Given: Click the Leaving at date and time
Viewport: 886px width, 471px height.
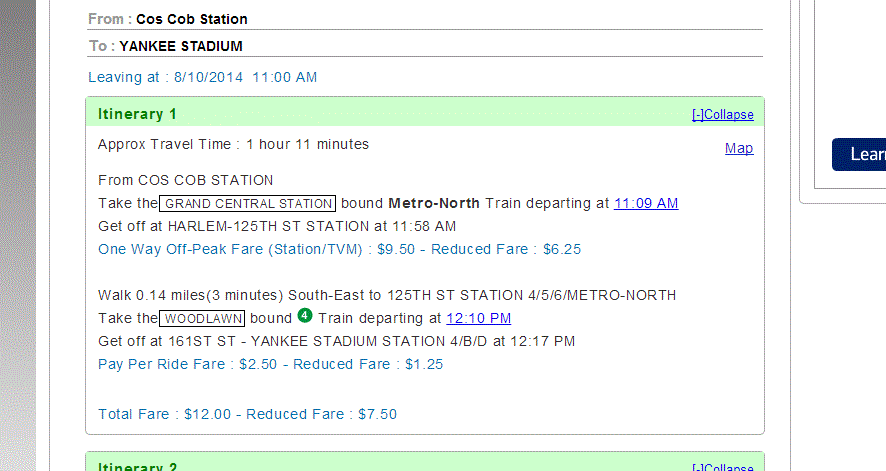Looking at the screenshot, I should (x=202, y=77).
